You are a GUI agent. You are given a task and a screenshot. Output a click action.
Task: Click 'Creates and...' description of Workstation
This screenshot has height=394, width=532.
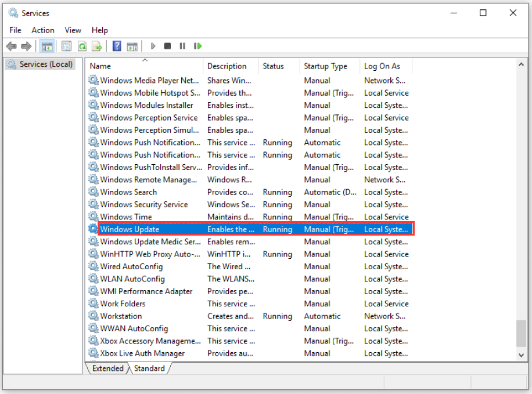point(231,316)
